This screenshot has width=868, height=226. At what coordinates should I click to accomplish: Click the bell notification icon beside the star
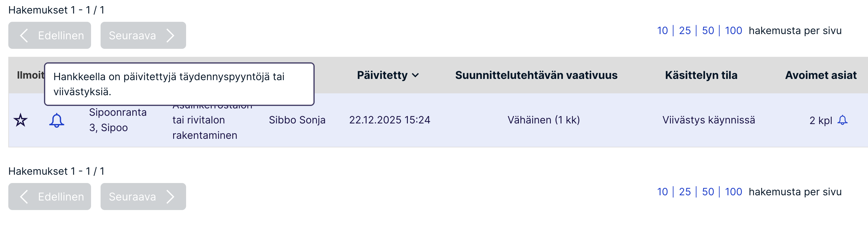57,120
